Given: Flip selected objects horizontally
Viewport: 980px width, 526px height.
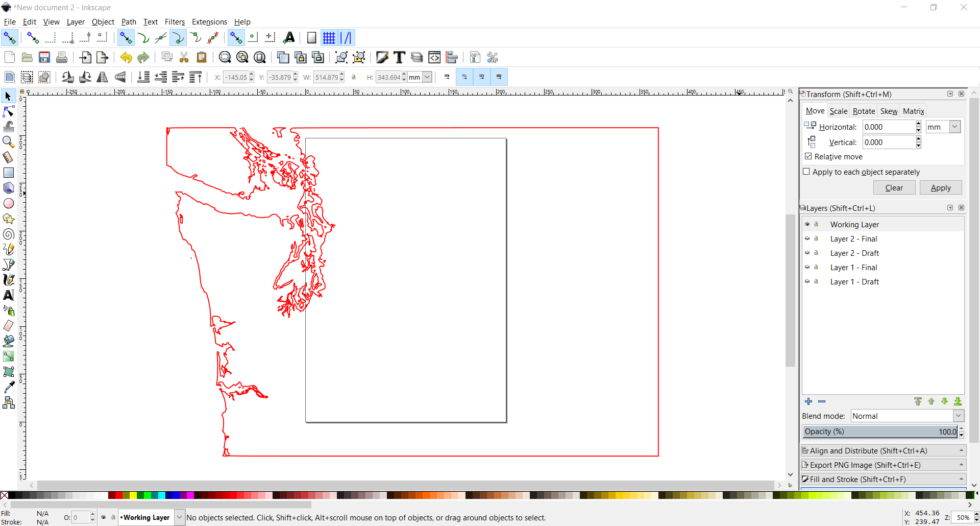Looking at the screenshot, I should click(102, 77).
